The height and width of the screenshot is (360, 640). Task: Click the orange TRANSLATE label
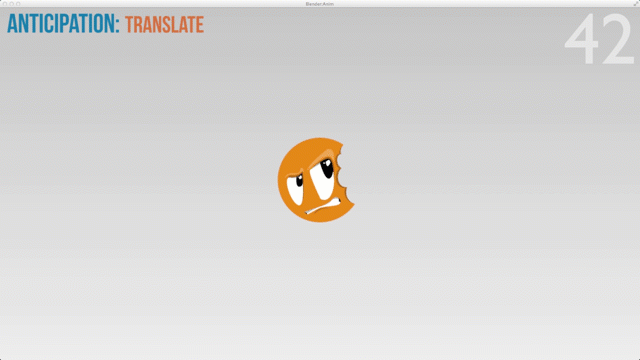pyautogui.click(x=164, y=25)
